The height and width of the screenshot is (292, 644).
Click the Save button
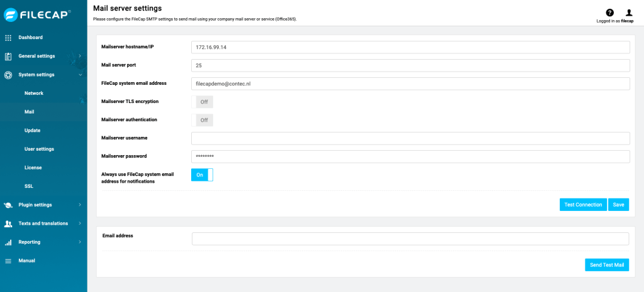pyautogui.click(x=619, y=205)
